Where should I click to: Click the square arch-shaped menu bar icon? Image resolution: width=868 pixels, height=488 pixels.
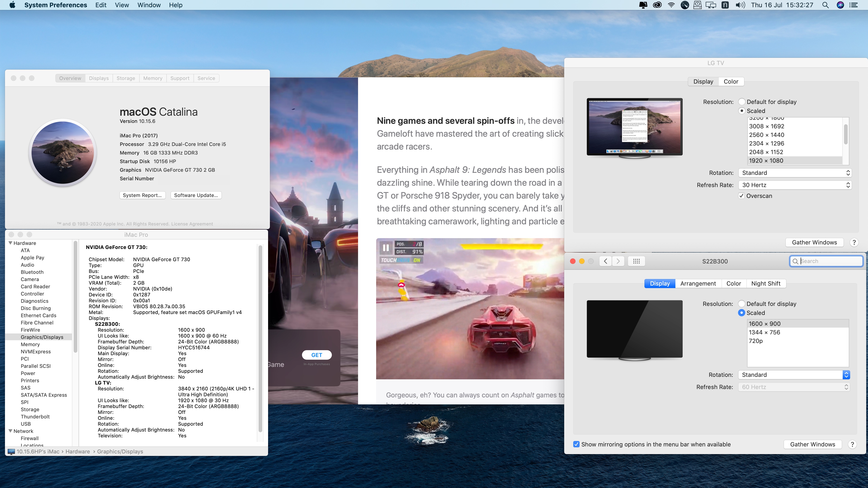tap(725, 5)
